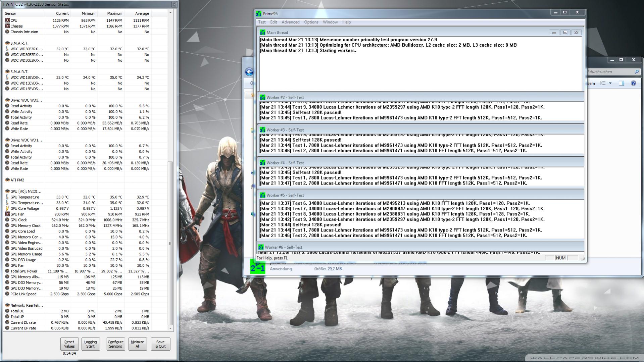The width and height of the screenshot is (644, 362).
Task: Click the Explorer view mode icon
Action: [603, 83]
